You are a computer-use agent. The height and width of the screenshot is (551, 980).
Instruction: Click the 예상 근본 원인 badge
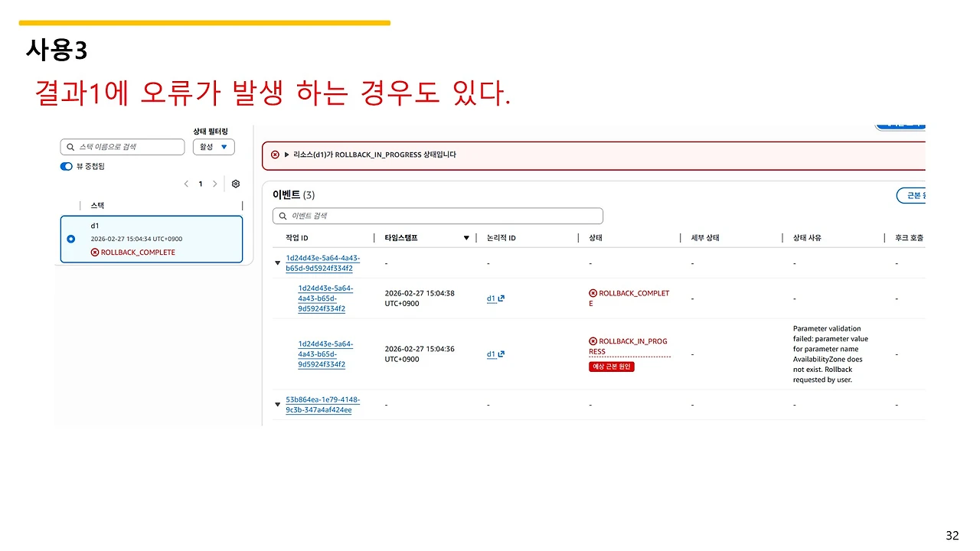[x=611, y=367]
